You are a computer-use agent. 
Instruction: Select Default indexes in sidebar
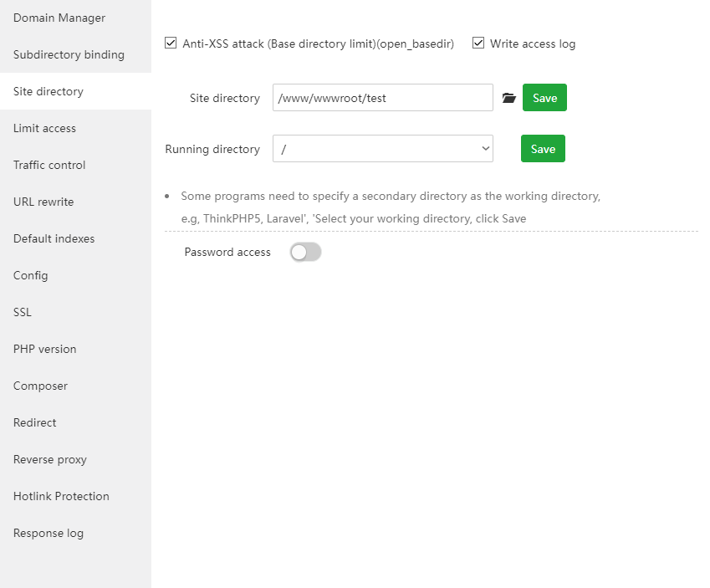pyautogui.click(x=54, y=238)
